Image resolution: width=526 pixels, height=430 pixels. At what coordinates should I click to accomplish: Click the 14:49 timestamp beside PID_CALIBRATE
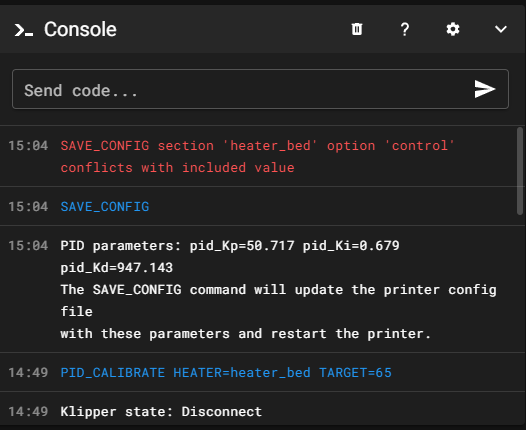[28, 372]
